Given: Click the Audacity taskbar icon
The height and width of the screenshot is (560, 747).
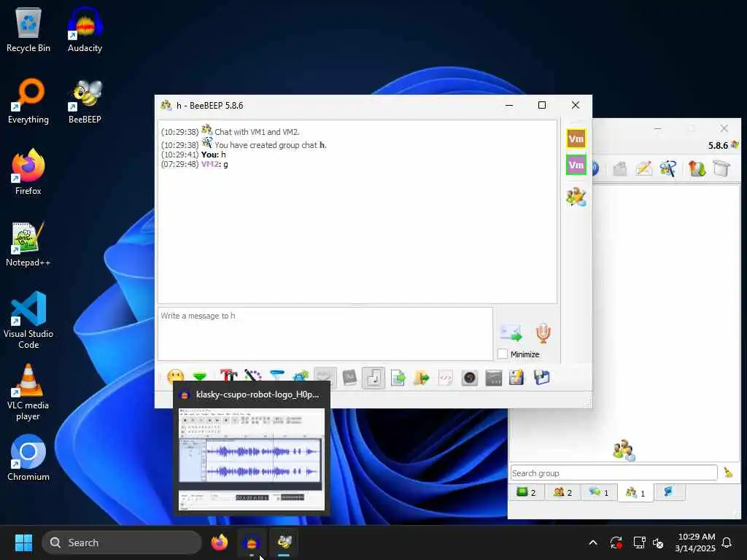Looking at the screenshot, I should (252, 542).
